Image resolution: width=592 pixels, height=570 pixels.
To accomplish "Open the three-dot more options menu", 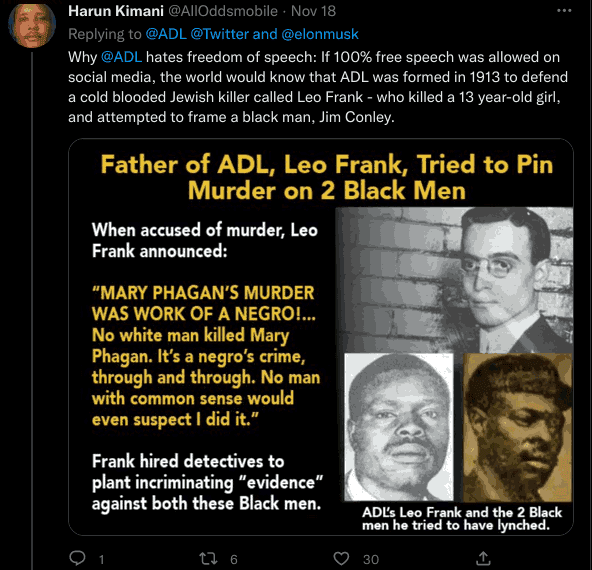I will (x=564, y=11).
